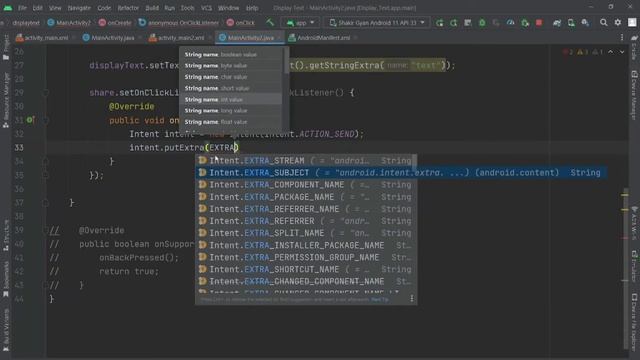Click the red errors count indicator
This screenshot has width=640, height=360.
coord(568,52)
